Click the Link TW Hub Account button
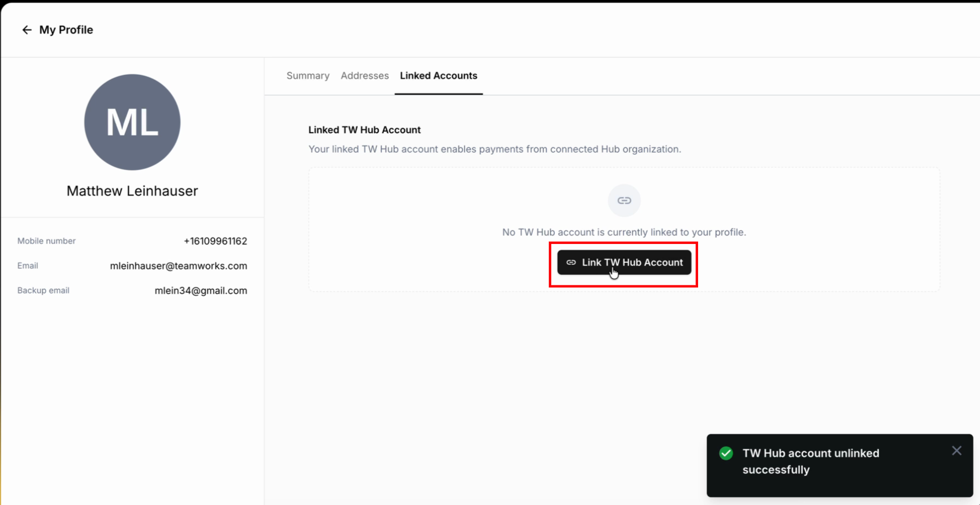 pyautogui.click(x=624, y=262)
